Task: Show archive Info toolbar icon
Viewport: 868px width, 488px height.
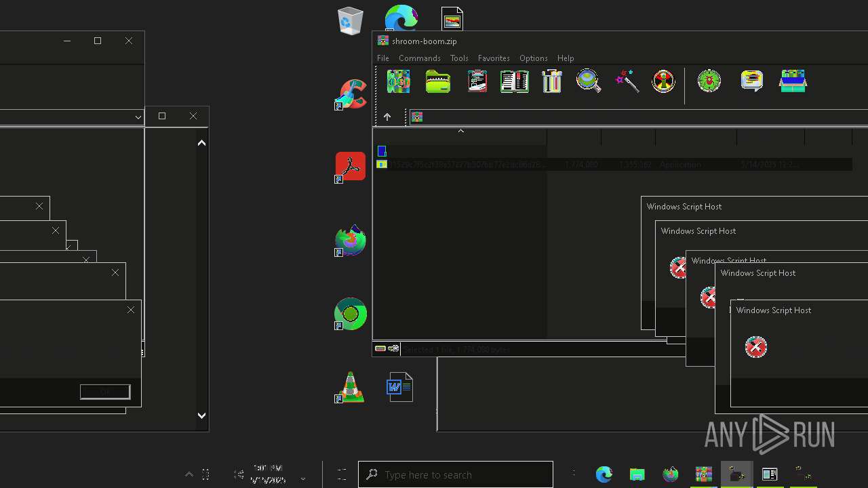Action: (x=663, y=81)
